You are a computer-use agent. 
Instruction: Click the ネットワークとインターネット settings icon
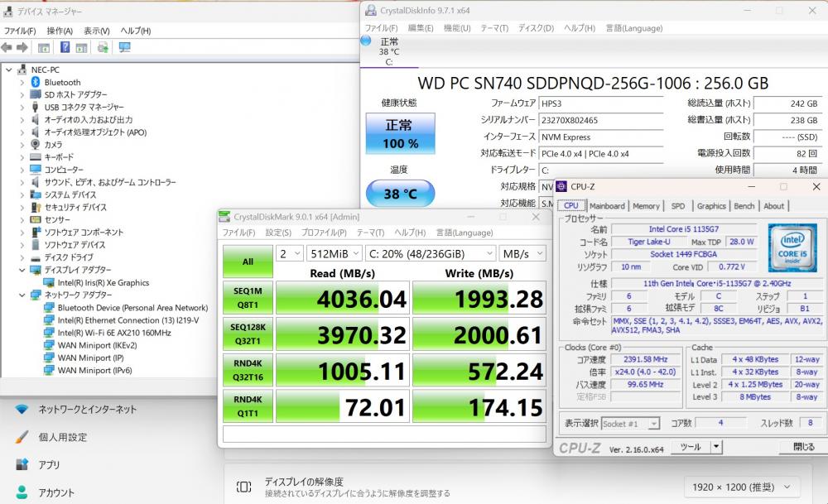[x=22, y=409]
